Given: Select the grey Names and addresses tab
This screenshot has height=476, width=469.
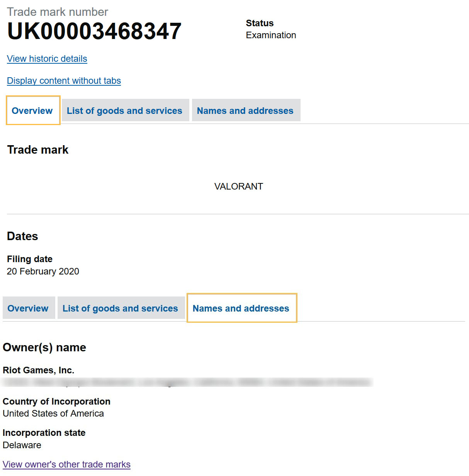Looking at the screenshot, I should click(245, 111).
